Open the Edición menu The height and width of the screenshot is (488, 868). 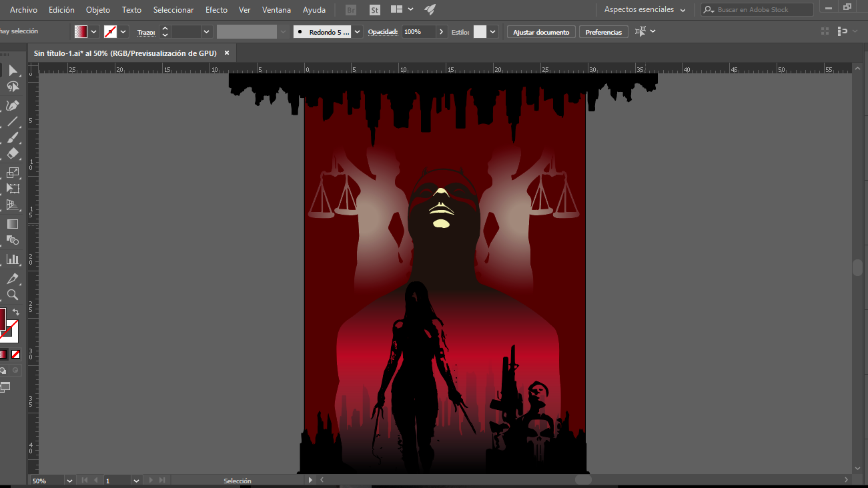pyautogui.click(x=61, y=10)
